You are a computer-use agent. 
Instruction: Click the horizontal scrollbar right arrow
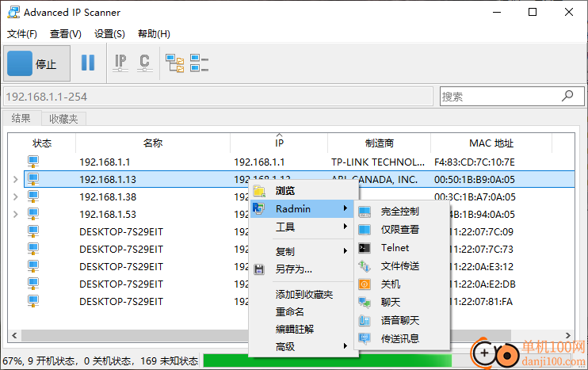pos(567,335)
